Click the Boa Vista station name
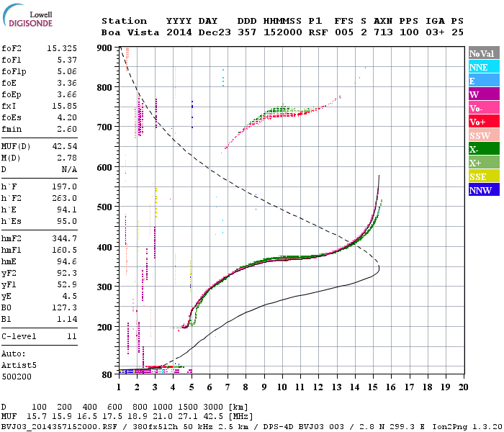The height and width of the screenshot is (432, 504). click(x=130, y=33)
